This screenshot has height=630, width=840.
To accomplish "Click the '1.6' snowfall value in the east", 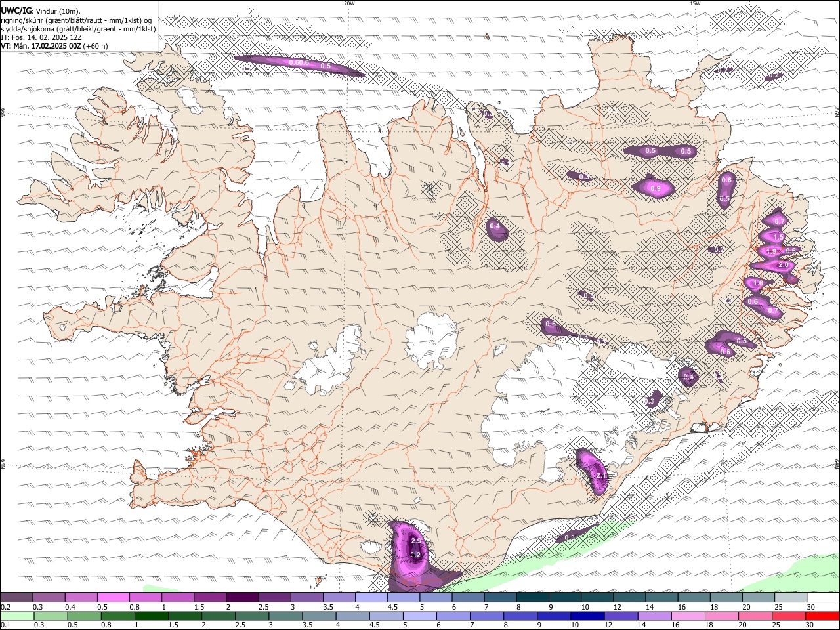I will click(x=758, y=283).
